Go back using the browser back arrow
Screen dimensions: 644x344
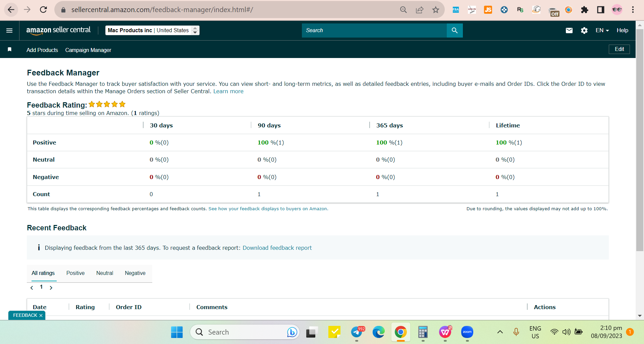pyautogui.click(x=11, y=10)
